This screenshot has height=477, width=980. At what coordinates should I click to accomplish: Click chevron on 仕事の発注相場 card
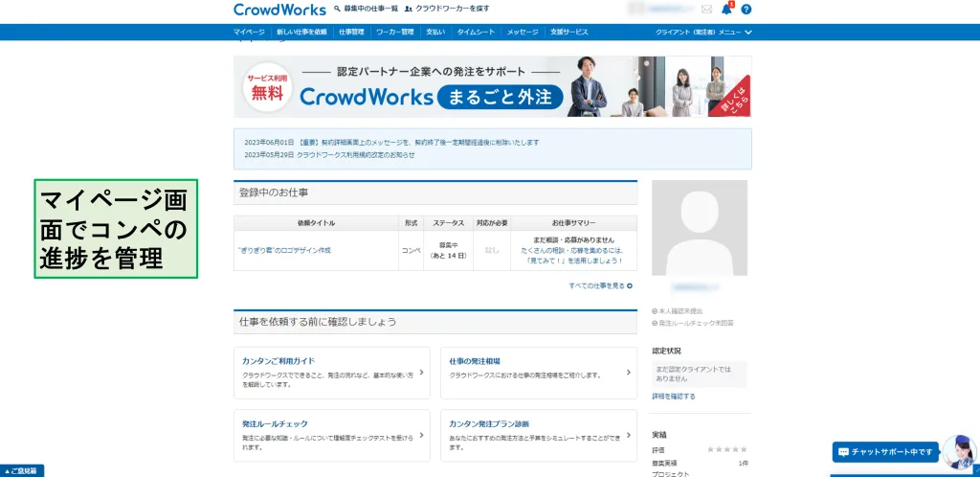point(628,373)
